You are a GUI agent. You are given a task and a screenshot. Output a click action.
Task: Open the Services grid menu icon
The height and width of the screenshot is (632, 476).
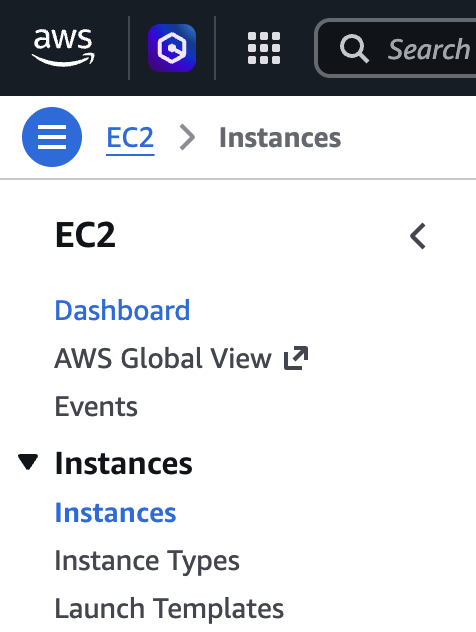[264, 48]
